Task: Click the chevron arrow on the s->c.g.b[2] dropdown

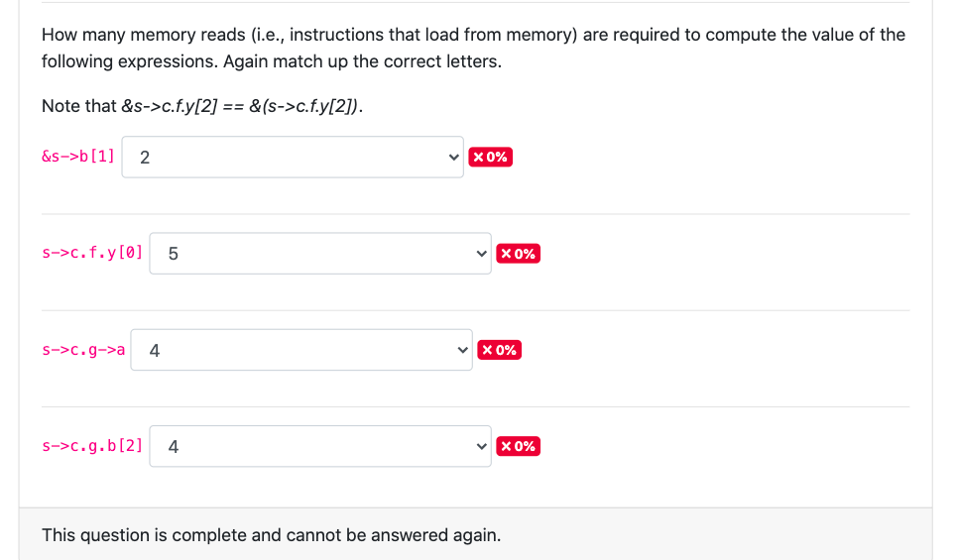Action: tap(482, 447)
